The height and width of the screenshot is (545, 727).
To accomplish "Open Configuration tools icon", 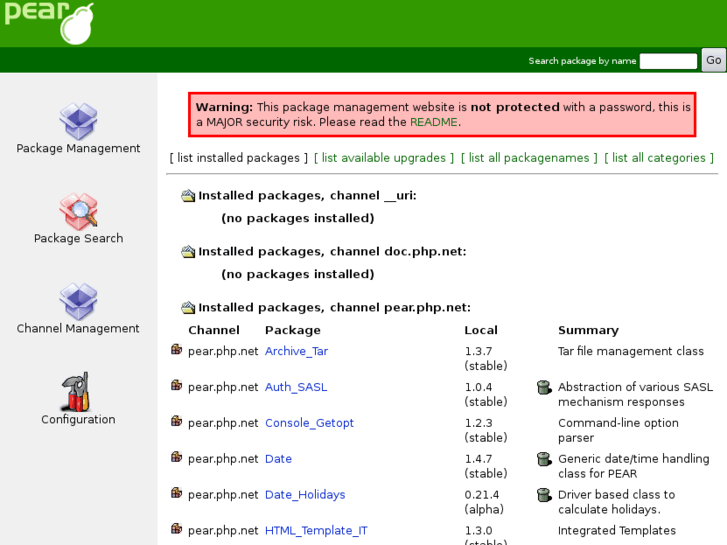I will point(76,392).
